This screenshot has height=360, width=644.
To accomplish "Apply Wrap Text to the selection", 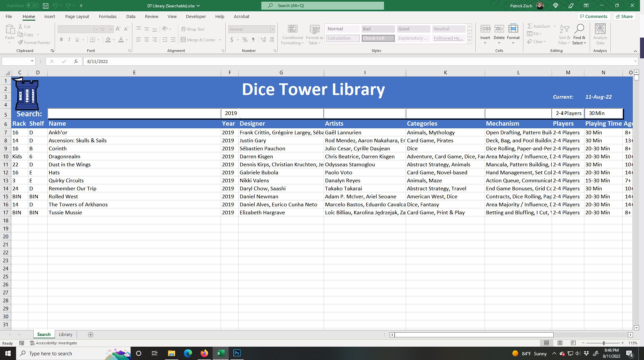I will point(193,29).
